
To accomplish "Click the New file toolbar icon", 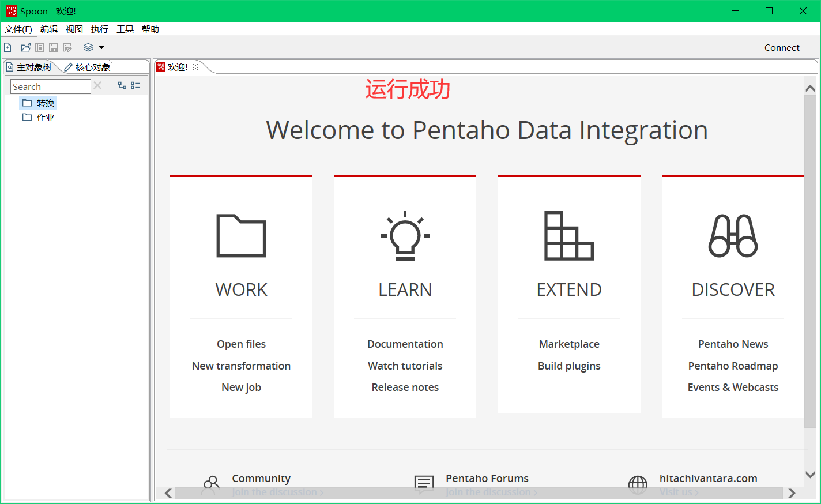I will coord(7,47).
